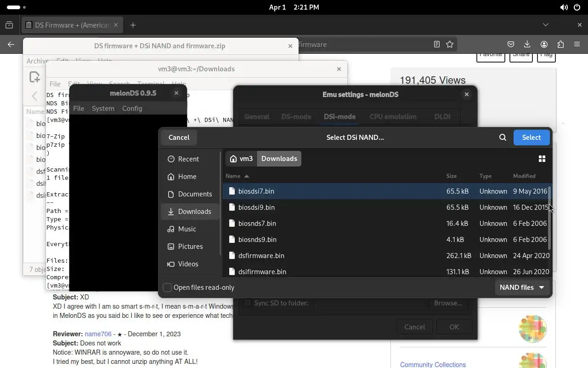Viewport: 588px width, 368px height.
Task: Open Pocket save icon in browser
Action: click(511, 44)
